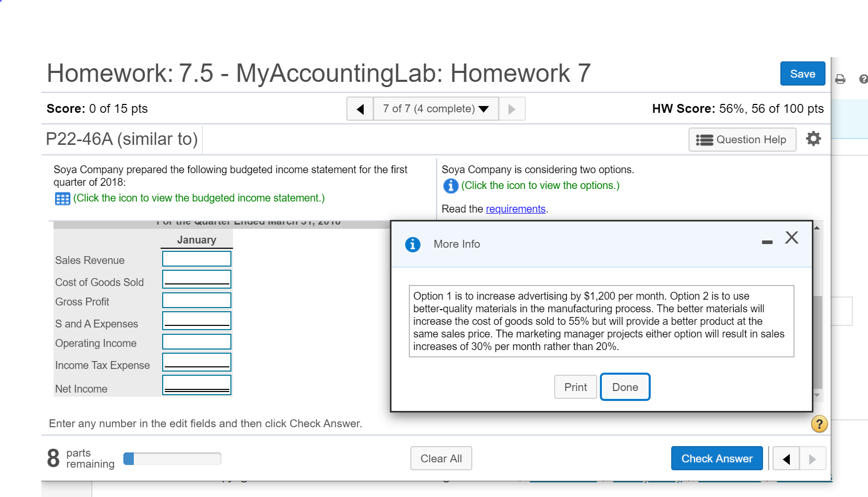Click the printer icon near Save
This screenshot has height=497, width=868.
click(840, 79)
